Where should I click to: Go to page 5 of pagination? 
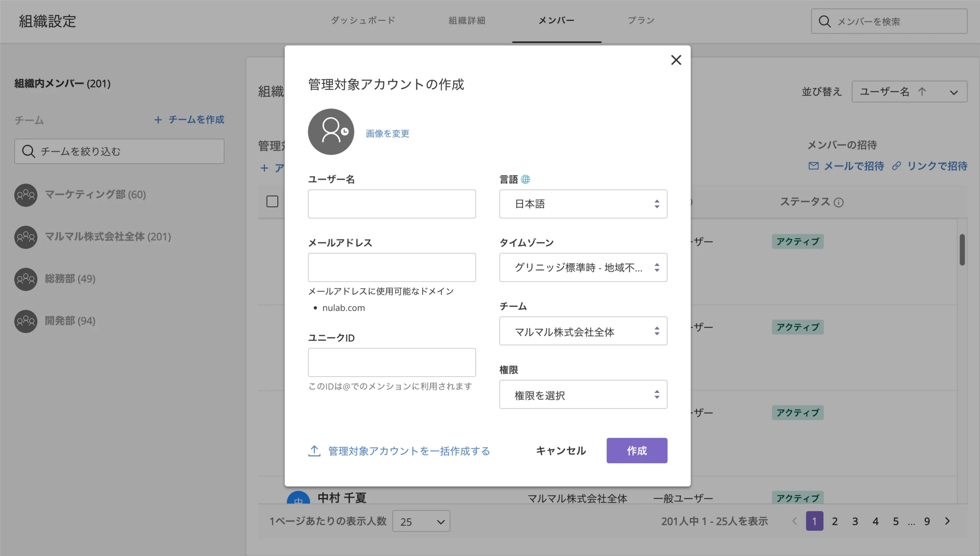[x=896, y=521]
